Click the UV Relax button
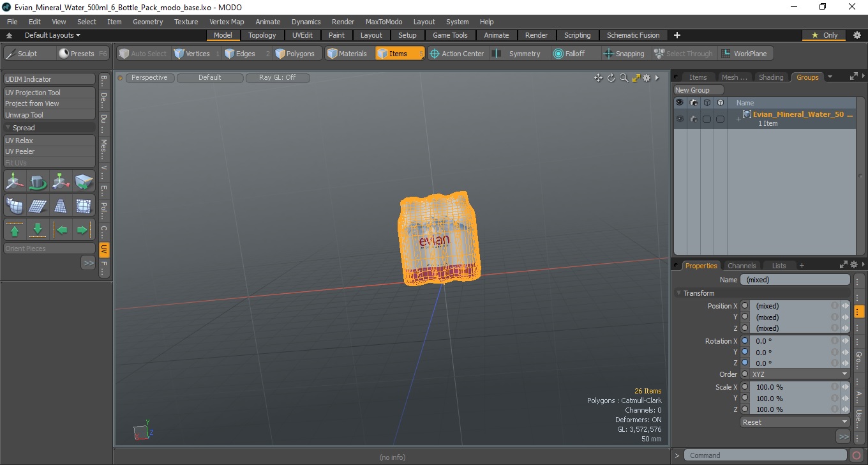The image size is (868, 465). click(x=50, y=141)
